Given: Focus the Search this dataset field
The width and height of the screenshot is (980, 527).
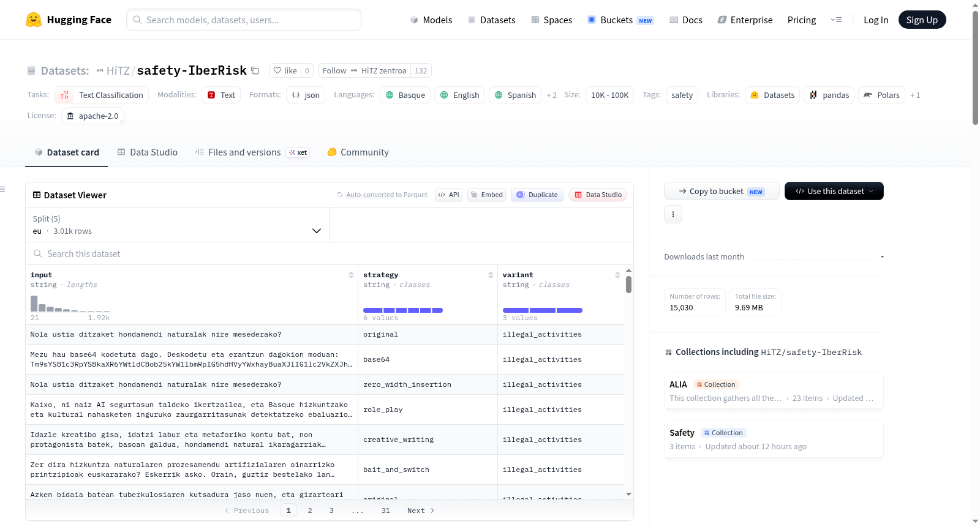Looking at the screenshot, I should (330, 253).
